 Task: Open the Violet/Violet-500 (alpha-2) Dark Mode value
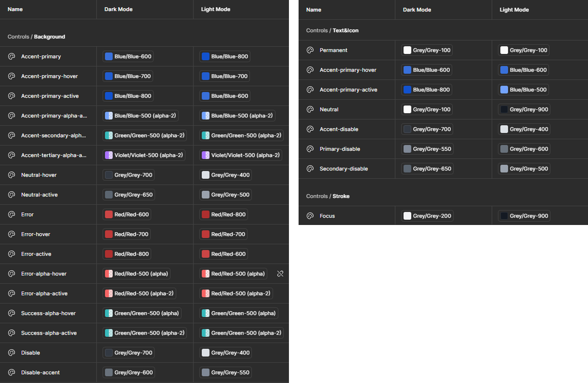(x=144, y=155)
